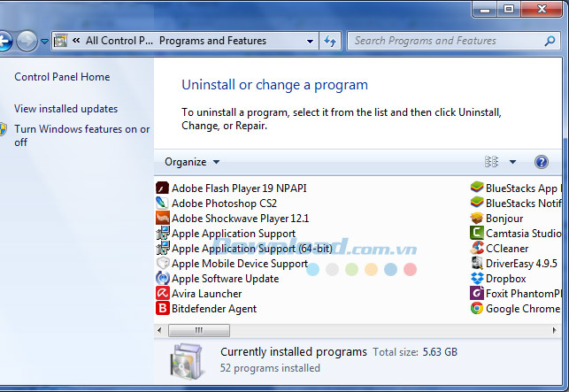
Task: Click the Avira Launcher icon
Action: tap(162, 294)
